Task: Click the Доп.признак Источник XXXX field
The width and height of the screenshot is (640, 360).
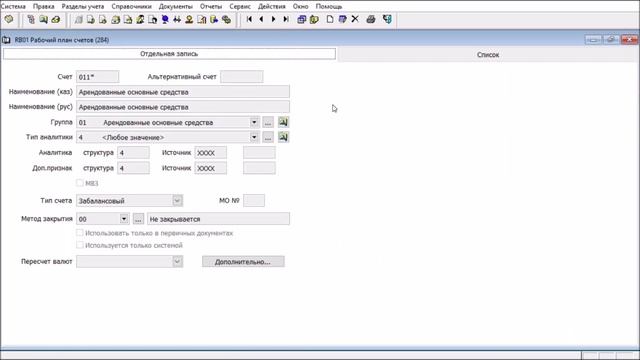Action: coord(211,168)
